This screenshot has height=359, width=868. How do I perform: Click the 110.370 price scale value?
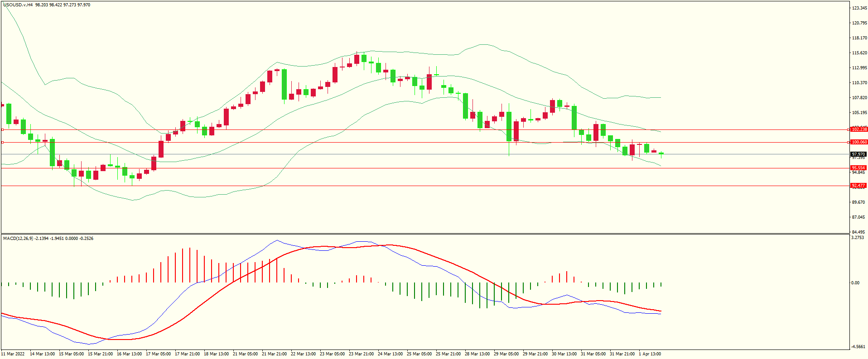[x=859, y=83]
